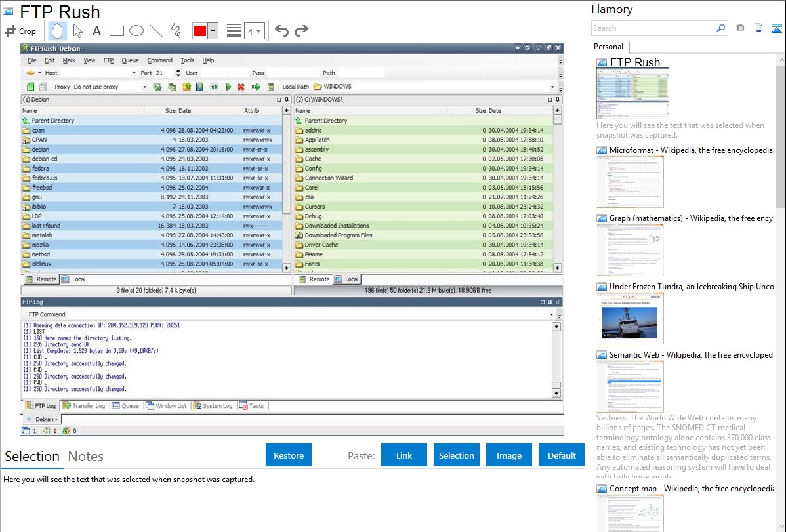Viewport: 786px width, 532px height.
Task: Click the Paste Link button
Action: 404,455
